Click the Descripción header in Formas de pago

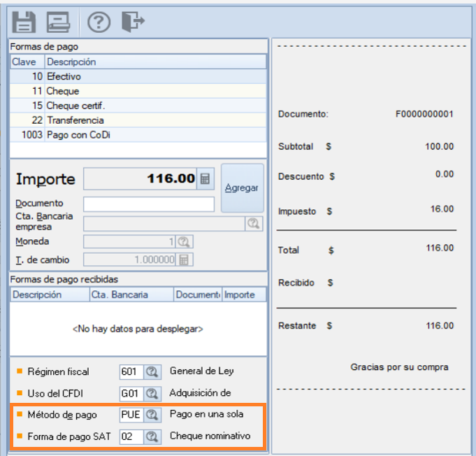[155, 62]
